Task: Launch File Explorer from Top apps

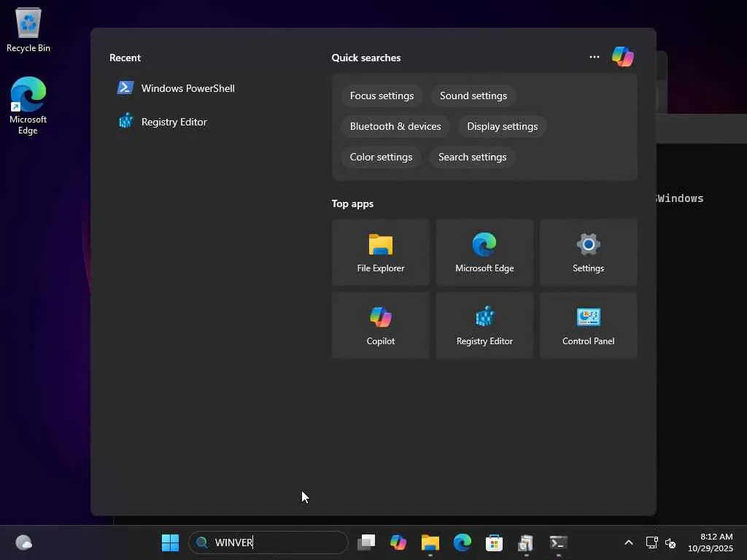Action: click(x=381, y=252)
